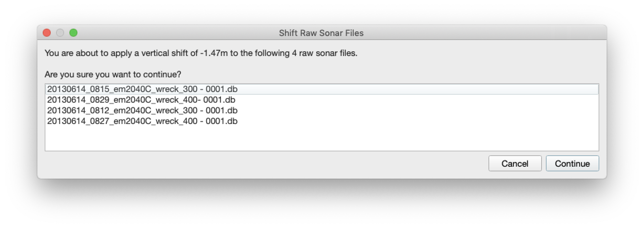Click the -1.47m value in the message
Image resolution: width=644 pixels, height=228 pixels.
point(214,53)
